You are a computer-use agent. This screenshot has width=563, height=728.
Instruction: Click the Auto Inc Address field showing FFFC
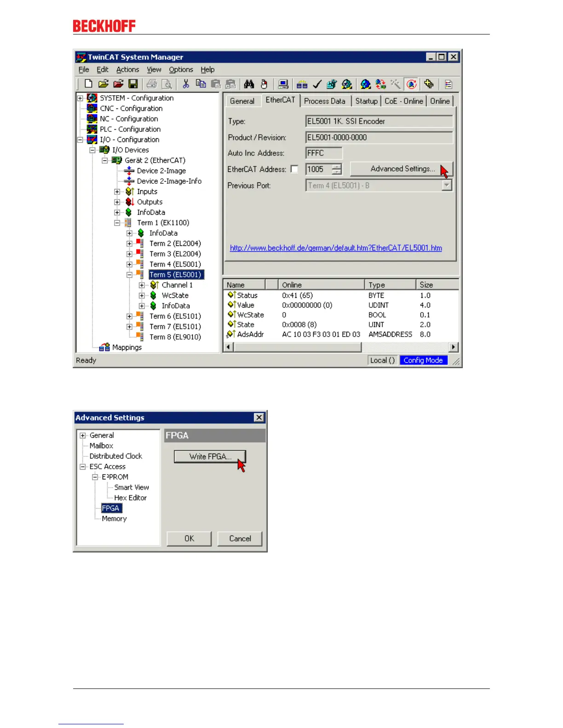324,153
